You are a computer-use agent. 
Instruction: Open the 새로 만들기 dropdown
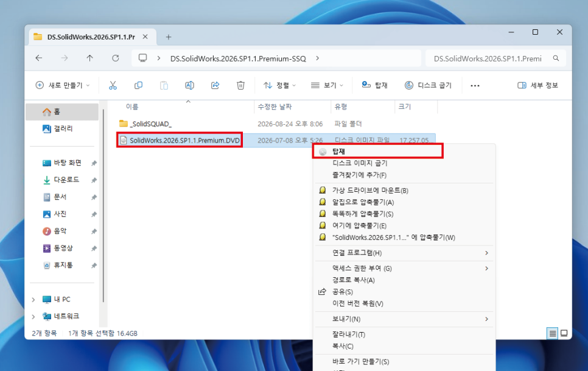tap(63, 85)
